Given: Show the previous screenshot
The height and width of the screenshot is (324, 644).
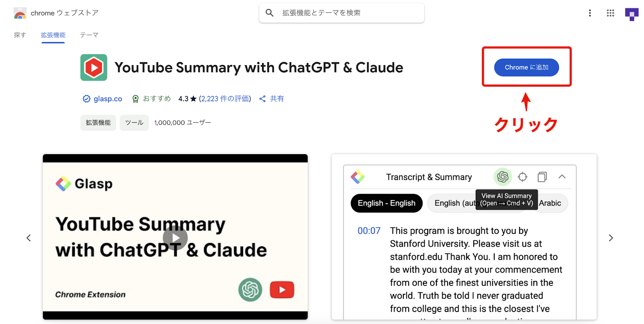Looking at the screenshot, I should coord(29,238).
